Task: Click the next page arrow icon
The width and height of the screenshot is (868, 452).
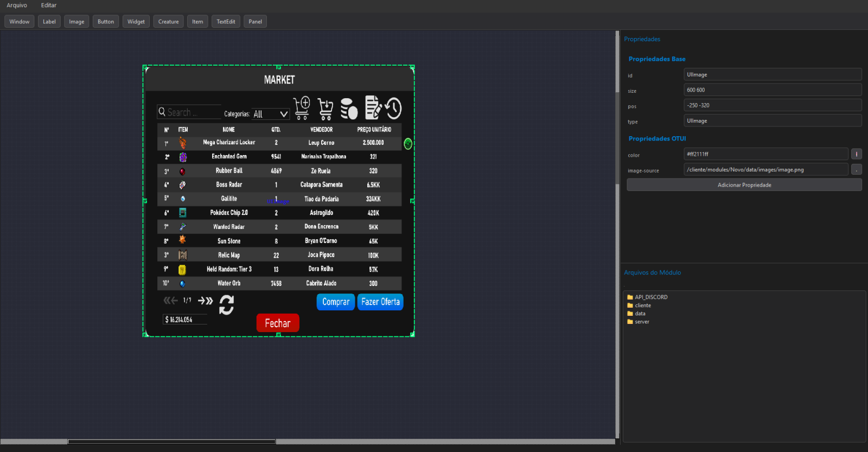Action: tap(205, 301)
